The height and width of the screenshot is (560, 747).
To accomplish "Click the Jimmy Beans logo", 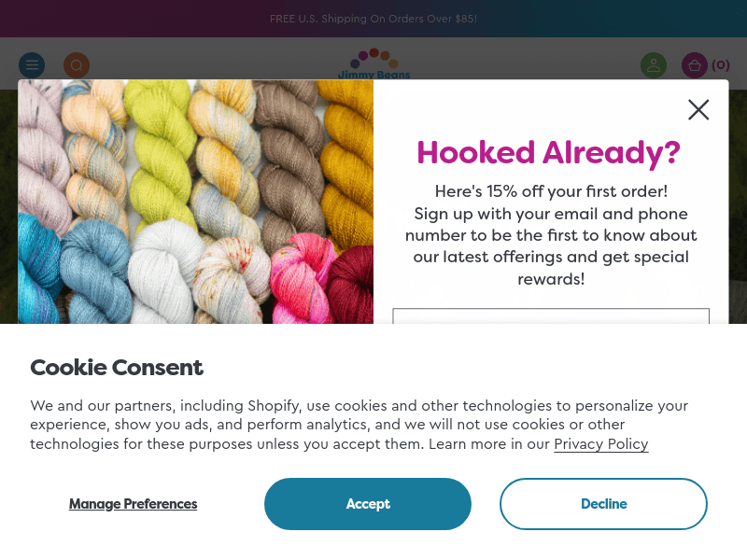I will [x=373, y=63].
